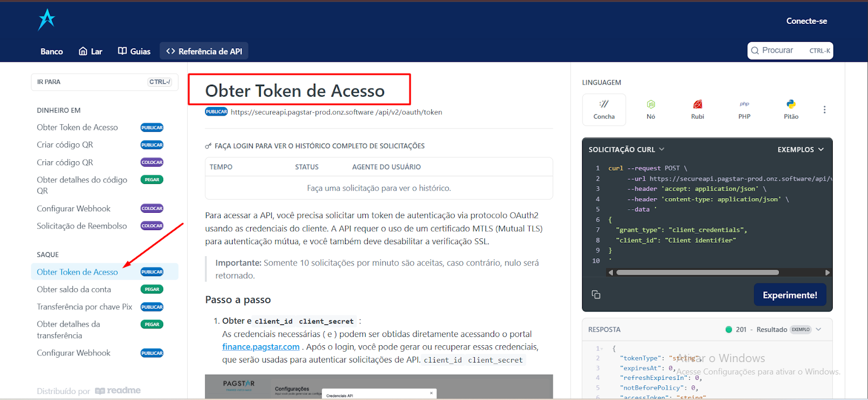Click the STATUS column header
The image size is (868, 400).
pos(307,167)
